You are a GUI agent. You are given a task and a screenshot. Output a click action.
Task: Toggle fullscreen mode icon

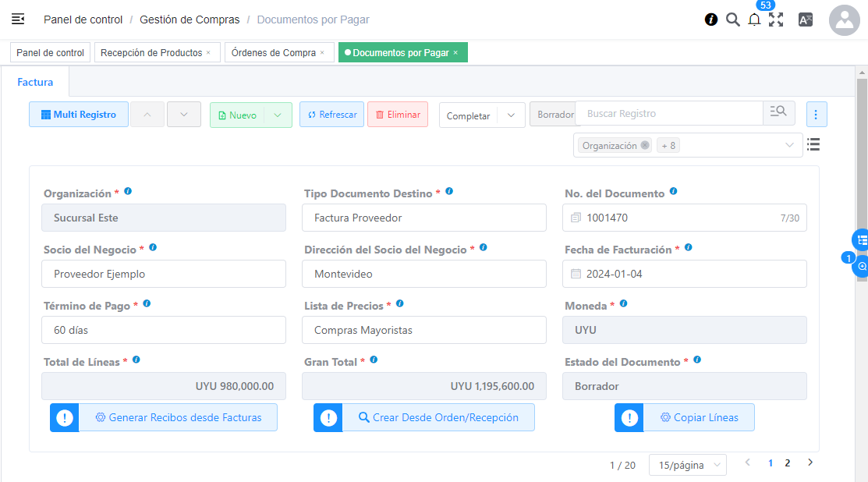(776, 20)
